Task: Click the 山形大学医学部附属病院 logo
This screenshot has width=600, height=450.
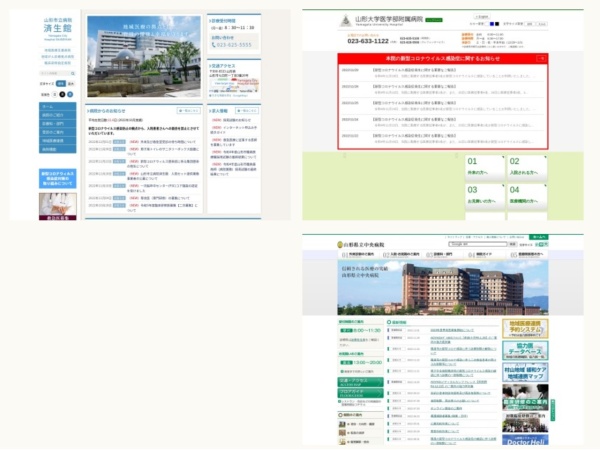Action: tap(381, 21)
